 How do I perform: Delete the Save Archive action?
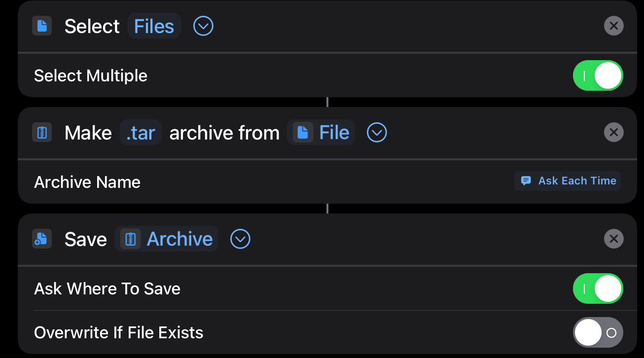click(613, 239)
